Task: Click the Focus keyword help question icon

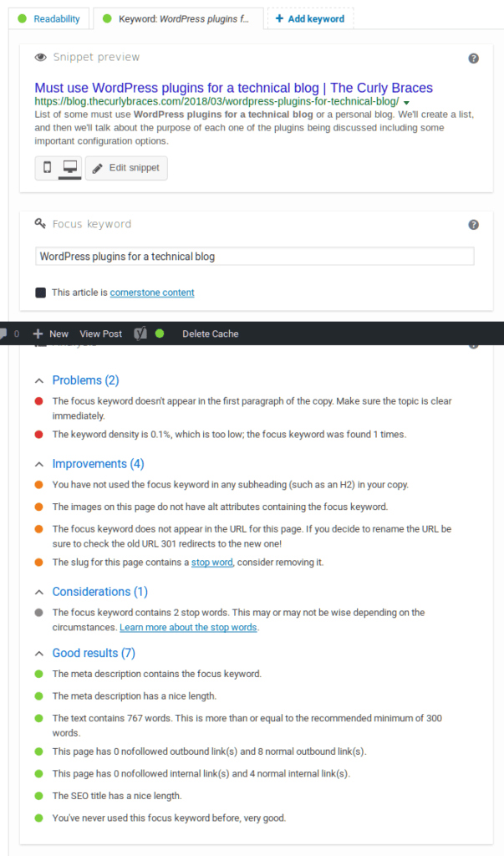Action: pyautogui.click(x=473, y=225)
